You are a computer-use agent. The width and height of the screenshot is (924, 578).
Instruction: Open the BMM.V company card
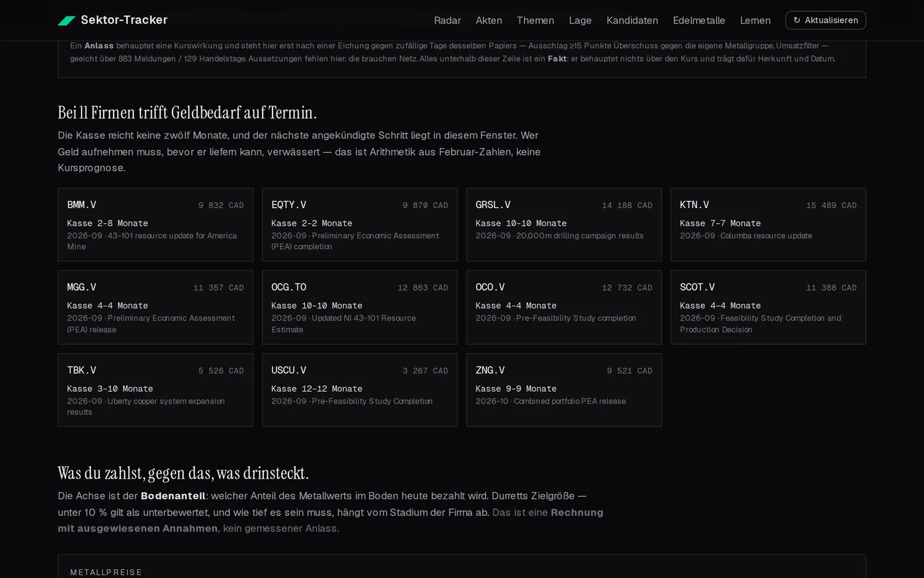pos(156,225)
